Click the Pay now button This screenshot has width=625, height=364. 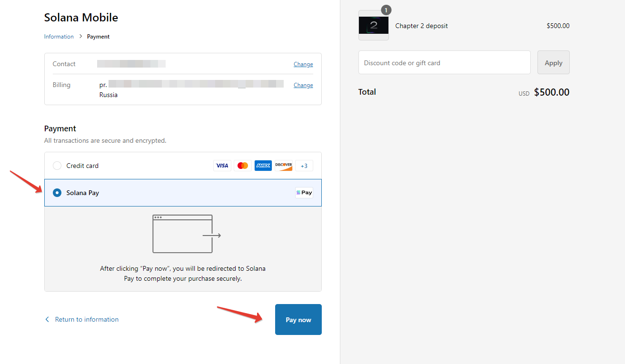point(298,319)
